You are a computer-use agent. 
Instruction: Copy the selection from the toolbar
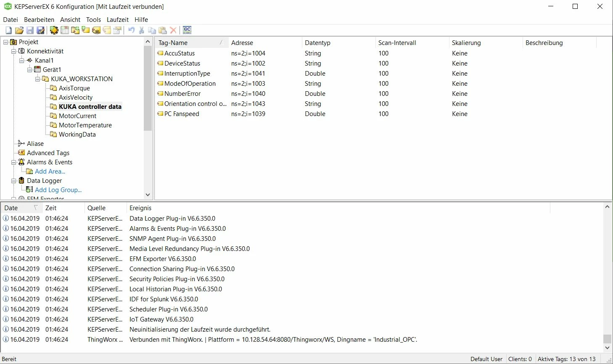(152, 30)
